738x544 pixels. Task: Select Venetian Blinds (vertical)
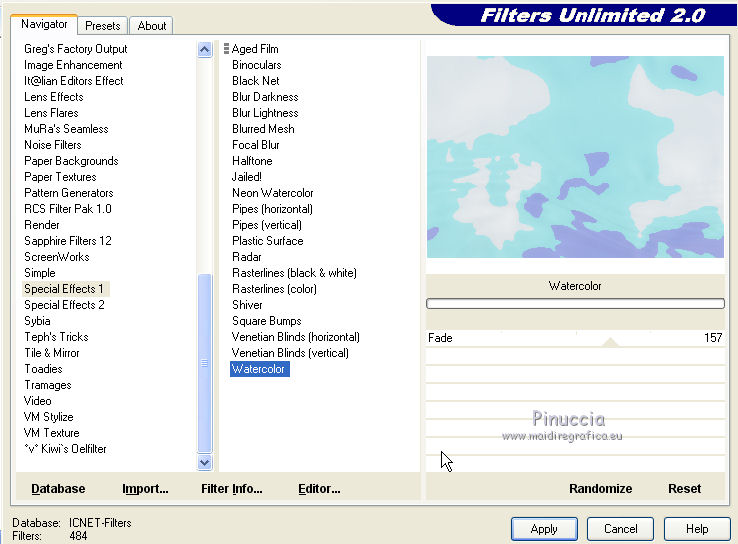(290, 353)
